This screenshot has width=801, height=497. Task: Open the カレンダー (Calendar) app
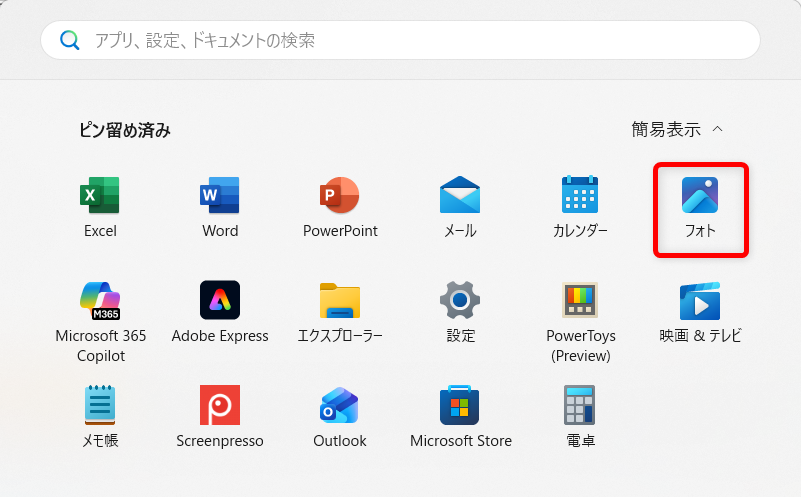[x=580, y=207]
